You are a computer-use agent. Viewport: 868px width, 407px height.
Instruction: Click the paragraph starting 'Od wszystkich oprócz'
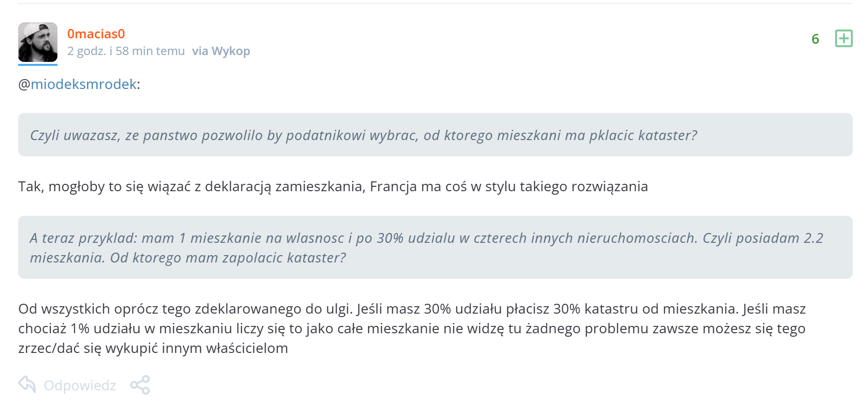[x=411, y=328]
